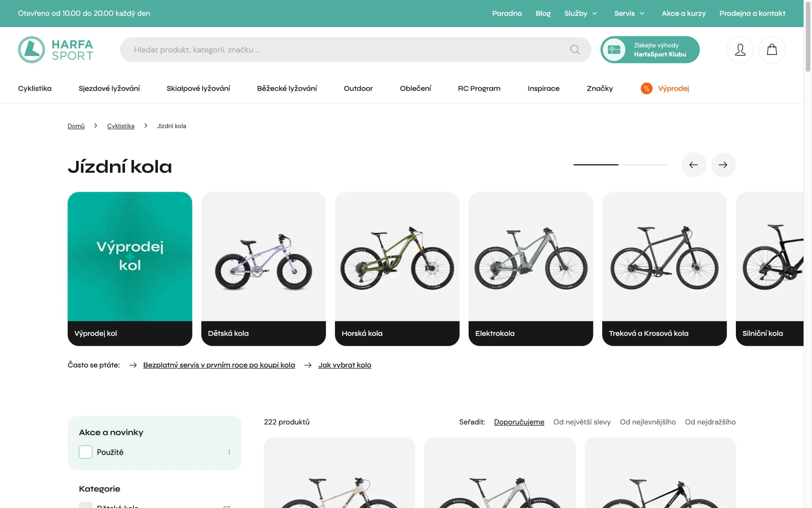This screenshot has height=508, width=812.
Task: Tick the Použité checkbox
Action: (85, 452)
